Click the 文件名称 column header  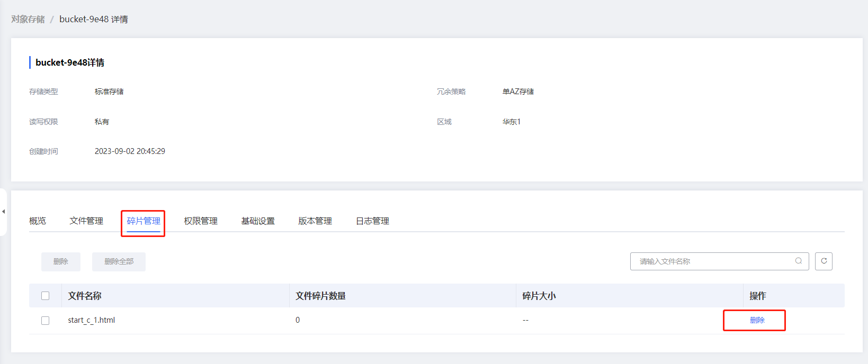pyautogui.click(x=85, y=296)
